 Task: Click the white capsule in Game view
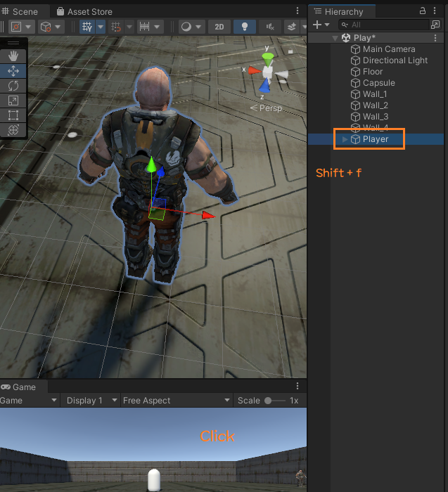154,480
